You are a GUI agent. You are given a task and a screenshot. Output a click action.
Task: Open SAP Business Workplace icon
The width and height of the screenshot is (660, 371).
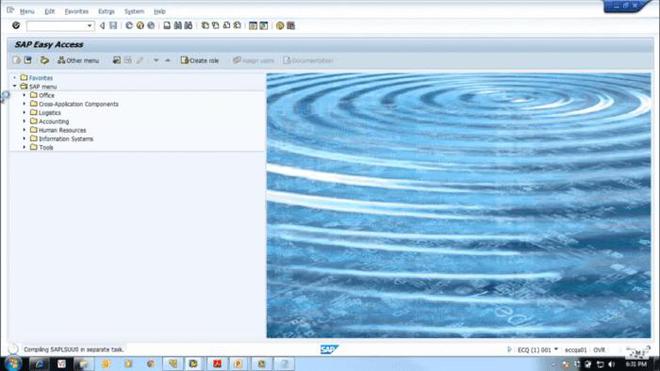click(x=44, y=60)
